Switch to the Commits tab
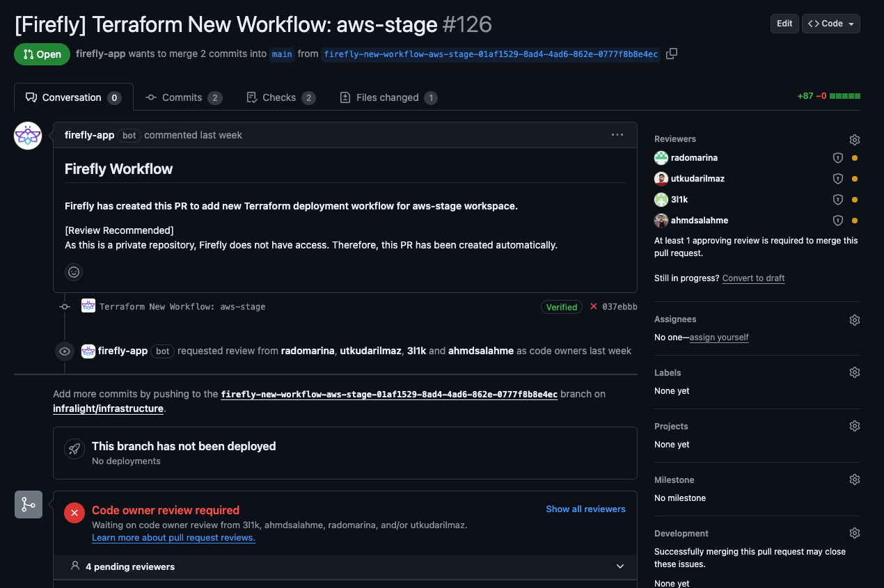 click(x=184, y=97)
